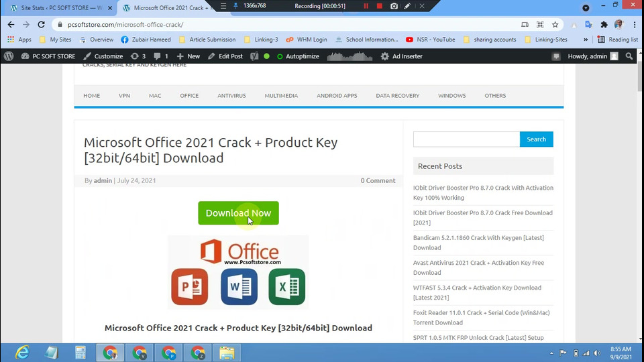Open the Linking-Sites bookmark folder
This screenshot has width=644, height=362.
(546, 40)
